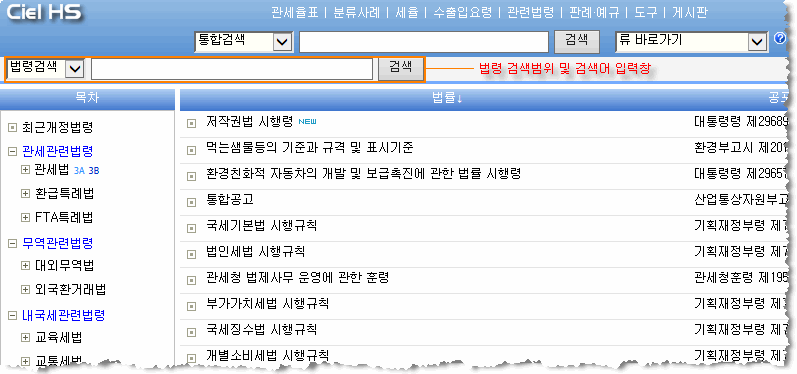
Task: Open the 게시판 menu
Action: [690, 13]
